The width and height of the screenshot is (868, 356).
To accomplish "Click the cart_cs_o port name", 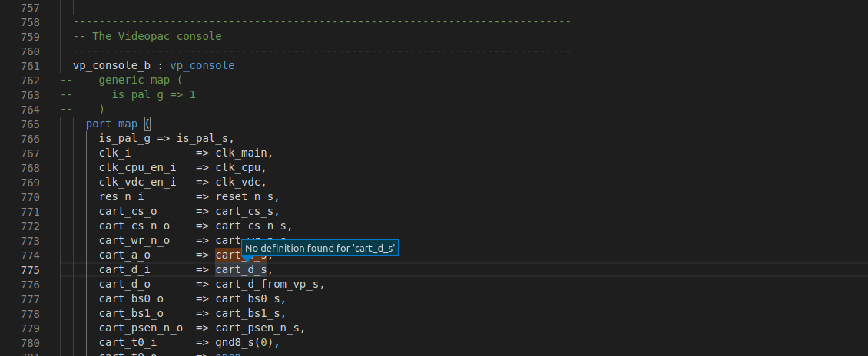I will click(x=128, y=212).
